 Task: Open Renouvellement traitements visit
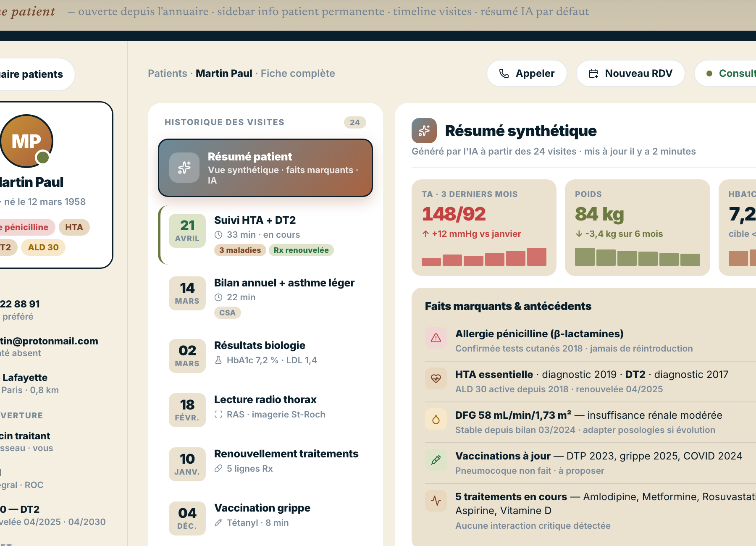coord(265,464)
